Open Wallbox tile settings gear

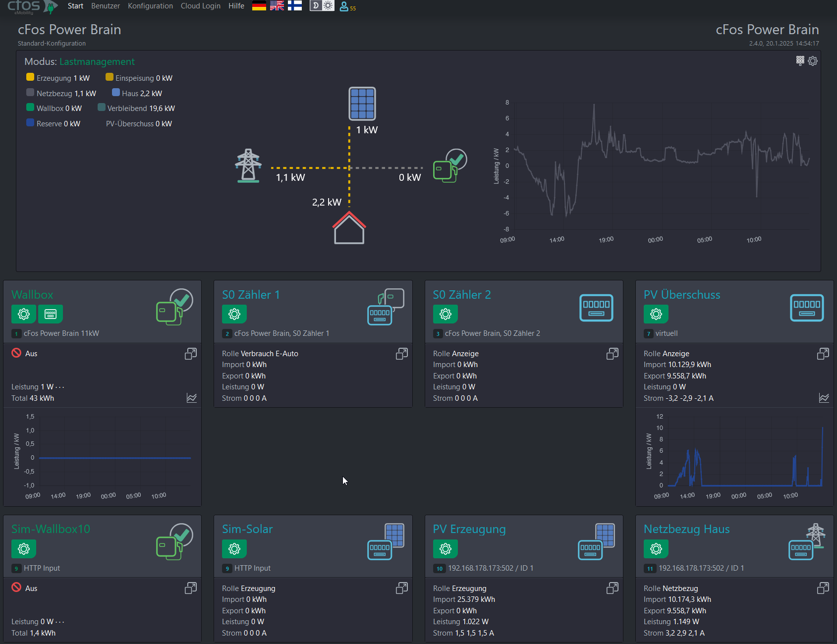click(24, 314)
